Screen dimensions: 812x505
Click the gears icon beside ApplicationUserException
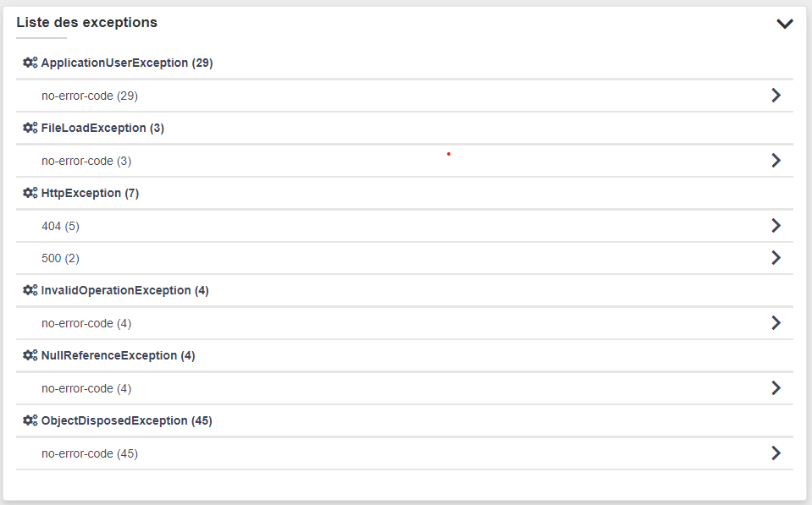point(30,63)
